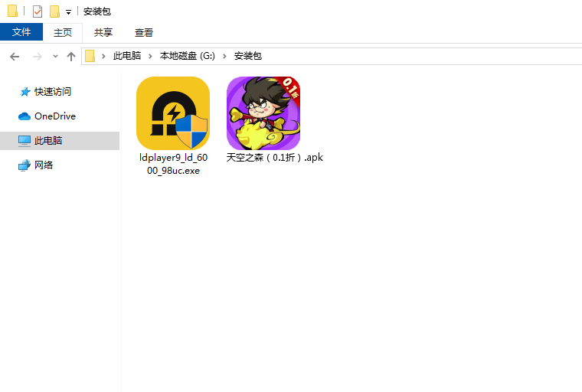
Task: Expand the chevron after 本地磁盘 (G:) in path
Action: (226, 56)
